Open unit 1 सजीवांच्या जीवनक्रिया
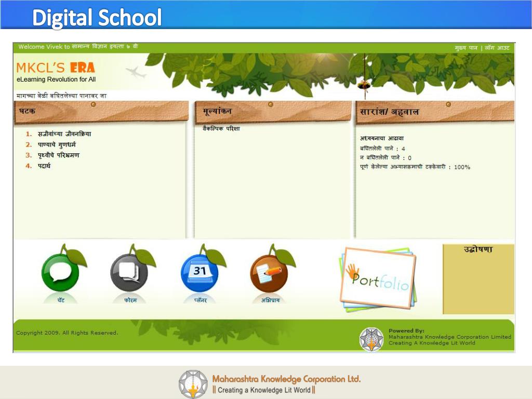532x399 pixels. click(64, 134)
